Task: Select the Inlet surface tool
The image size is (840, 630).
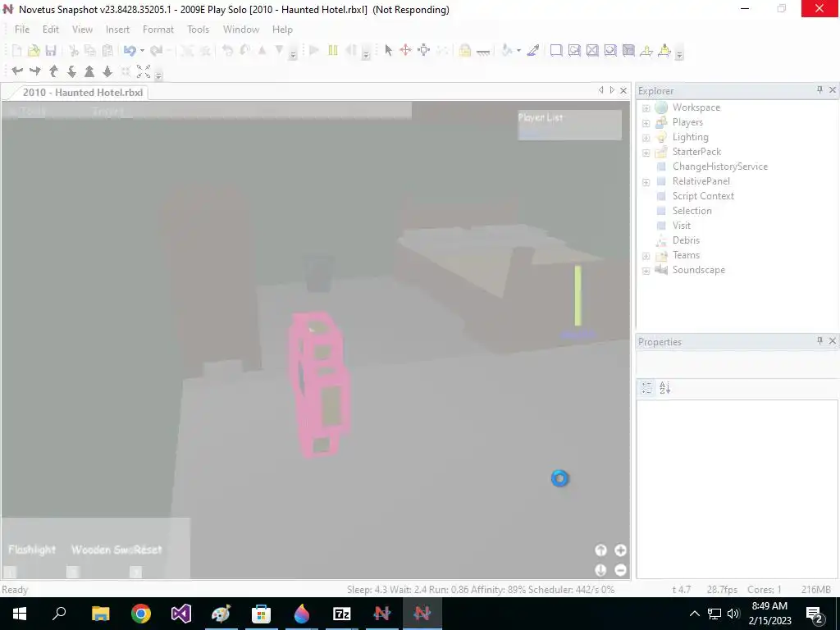Action: pos(628,50)
